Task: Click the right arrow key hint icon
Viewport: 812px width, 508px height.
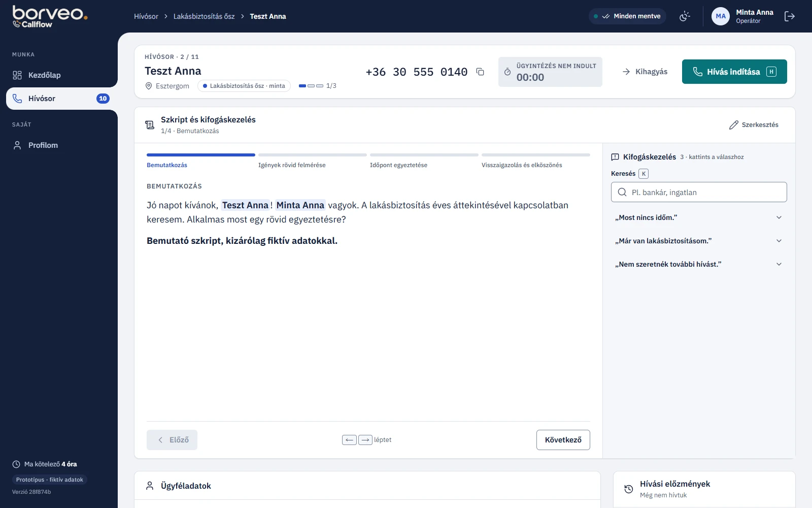Action: tap(365, 440)
